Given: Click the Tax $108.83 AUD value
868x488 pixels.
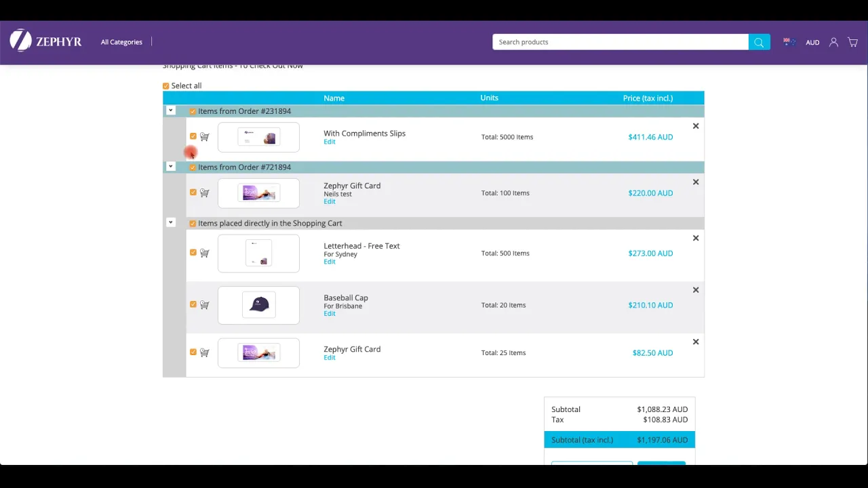Looking at the screenshot, I should pos(665,420).
